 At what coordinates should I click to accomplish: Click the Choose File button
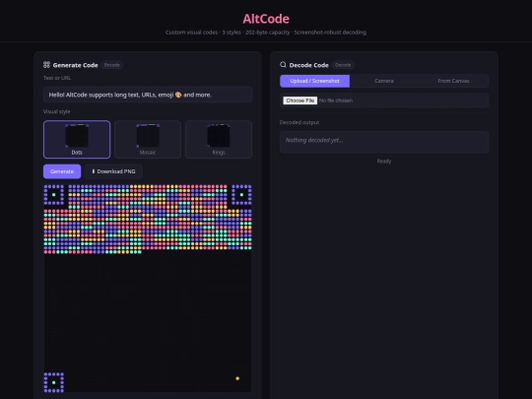click(x=300, y=100)
